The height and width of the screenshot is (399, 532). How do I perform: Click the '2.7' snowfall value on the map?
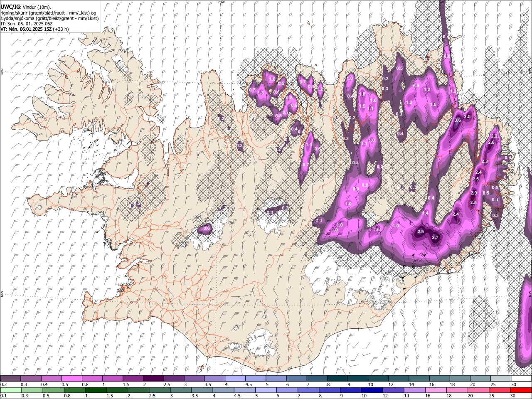pyautogui.click(x=435, y=237)
